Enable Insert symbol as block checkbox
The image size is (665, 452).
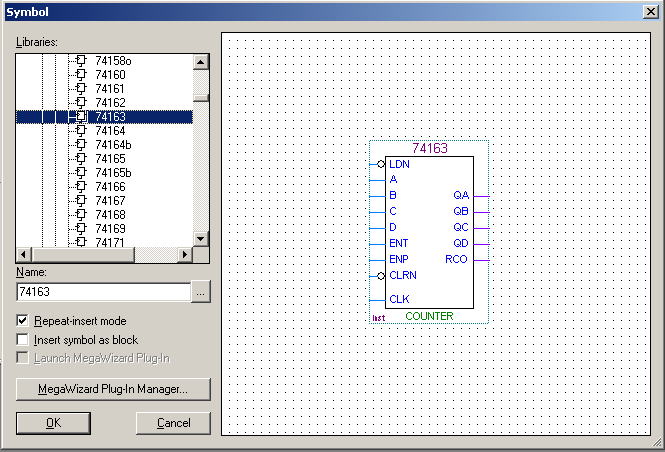point(22,339)
